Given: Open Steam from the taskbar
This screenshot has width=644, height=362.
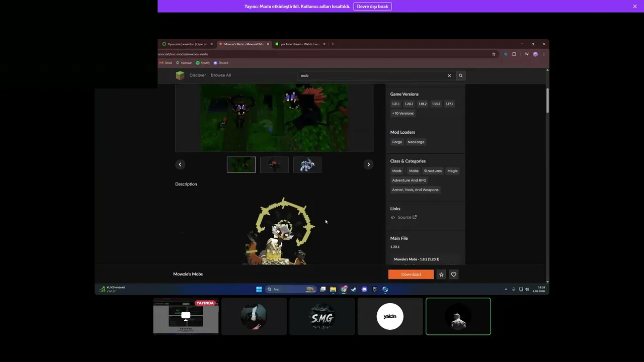Looking at the screenshot, I should (x=354, y=289).
